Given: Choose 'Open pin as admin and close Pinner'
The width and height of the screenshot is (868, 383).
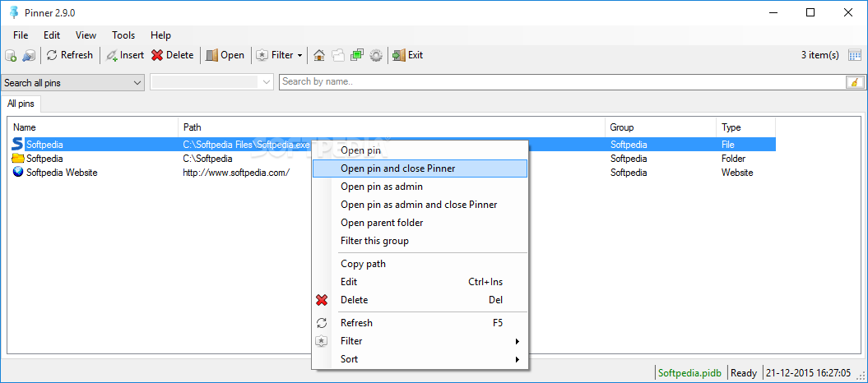Looking at the screenshot, I should pyautogui.click(x=420, y=205).
